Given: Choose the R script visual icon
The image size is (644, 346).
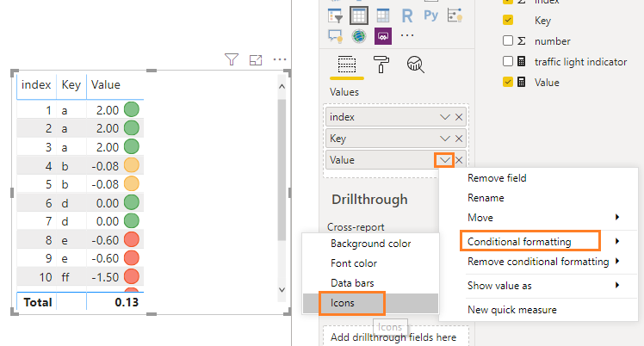Looking at the screenshot, I should [x=407, y=16].
